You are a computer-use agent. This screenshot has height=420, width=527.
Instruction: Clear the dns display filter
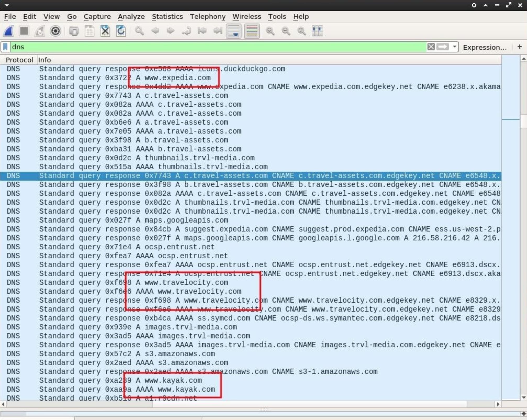[431, 47]
